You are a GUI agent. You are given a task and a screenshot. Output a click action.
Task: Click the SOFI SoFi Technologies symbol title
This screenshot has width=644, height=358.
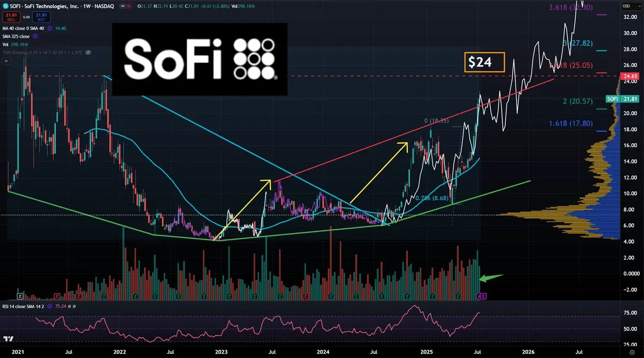[62, 6]
